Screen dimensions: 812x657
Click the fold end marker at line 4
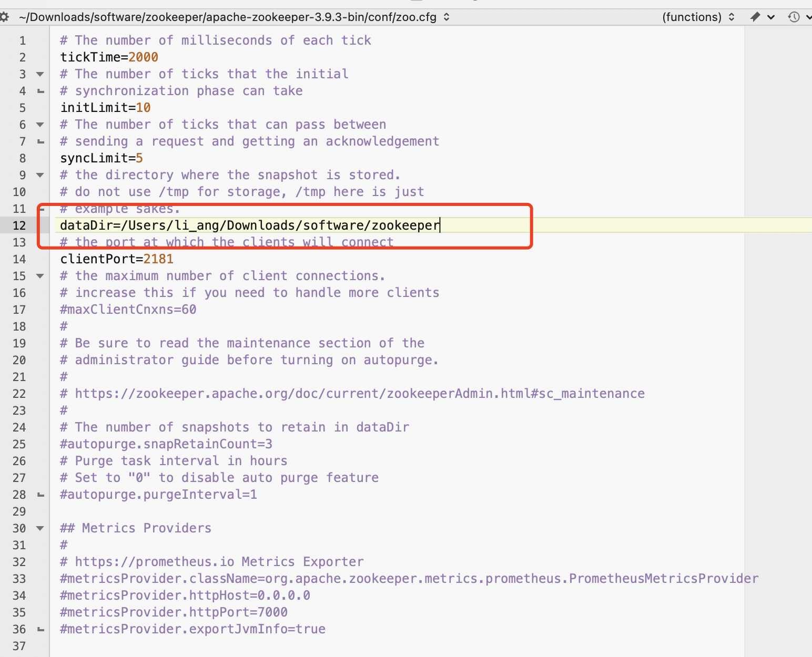pyautogui.click(x=40, y=91)
